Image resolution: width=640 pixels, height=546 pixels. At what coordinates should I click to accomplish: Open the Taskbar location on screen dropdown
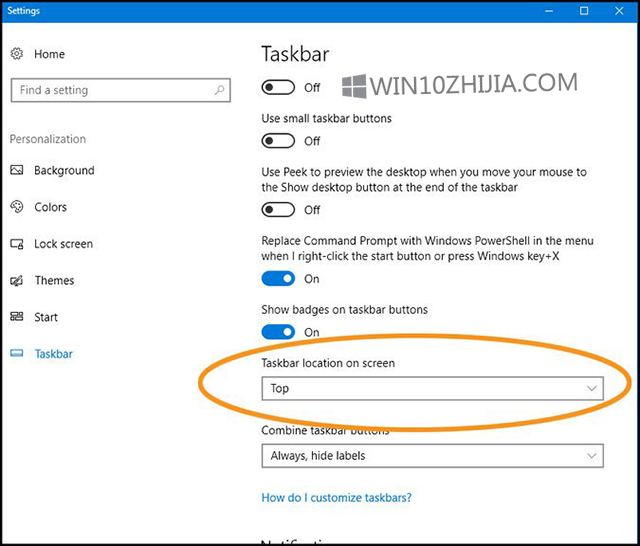click(x=432, y=388)
